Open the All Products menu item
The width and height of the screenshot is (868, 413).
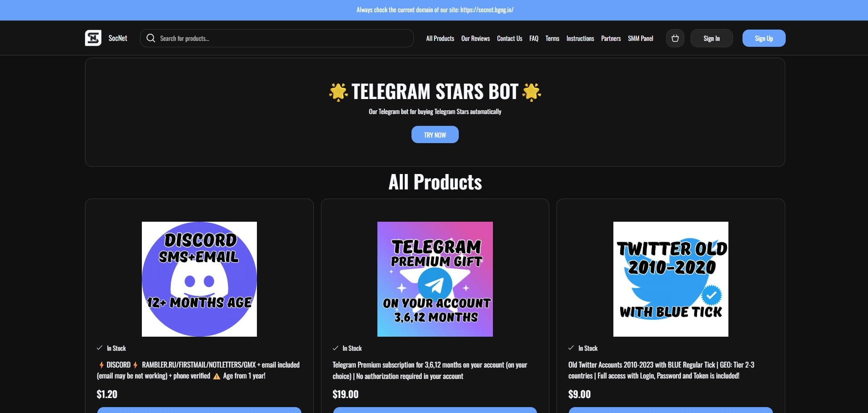(440, 39)
